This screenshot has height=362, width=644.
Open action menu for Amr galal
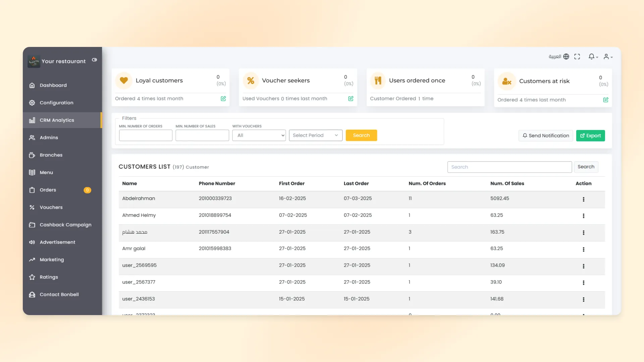[x=584, y=249]
